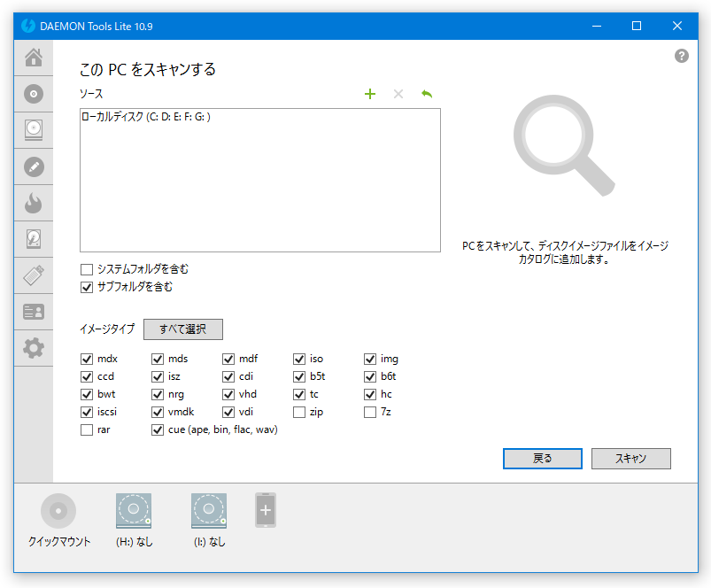Minimize the DAEMON Tools window
The width and height of the screenshot is (711, 588).
(x=597, y=26)
